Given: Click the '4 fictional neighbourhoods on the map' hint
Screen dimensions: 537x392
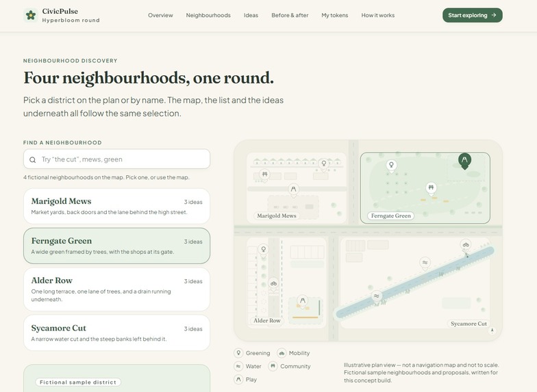Looking at the screenshot, I should coord(106,177).
